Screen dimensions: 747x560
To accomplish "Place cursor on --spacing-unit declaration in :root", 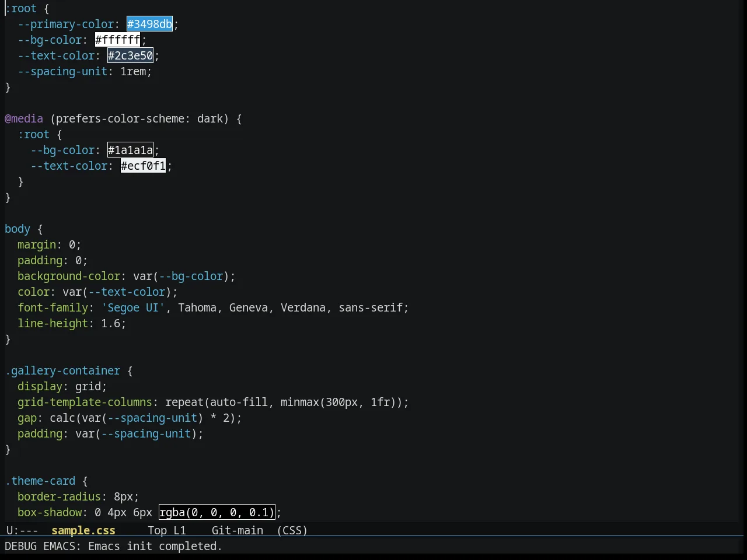I will [x=62, y=71].
